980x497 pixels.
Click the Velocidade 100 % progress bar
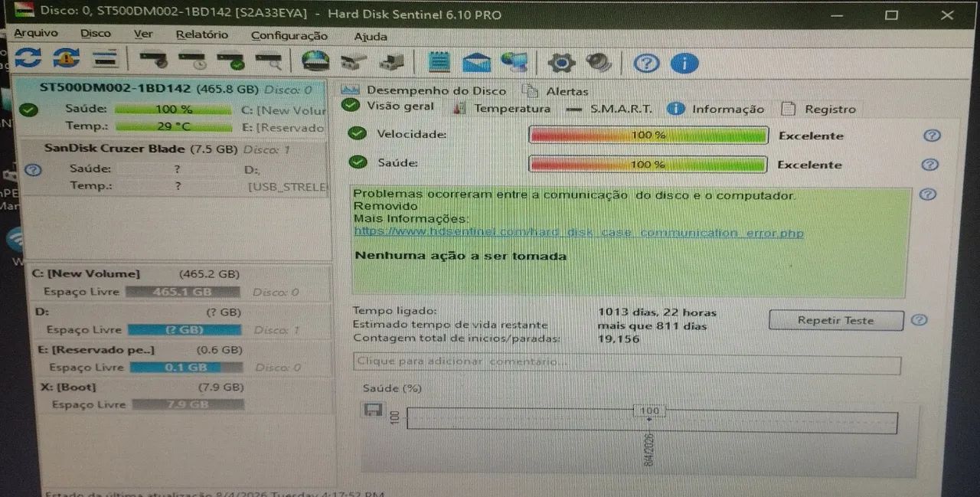(x=648, y=135)
